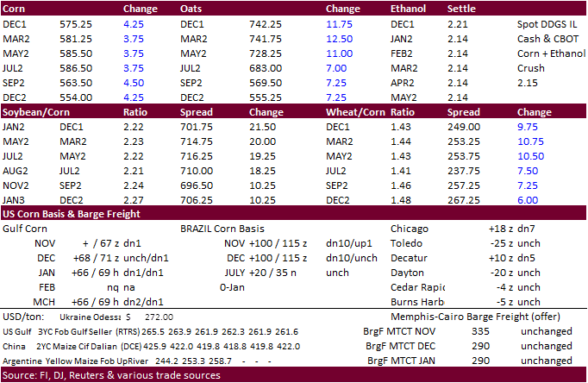Viewport: 588px width, 383px height.
Task: Click Ukraine Odessa price 272.00
Action: pos(159,317)
